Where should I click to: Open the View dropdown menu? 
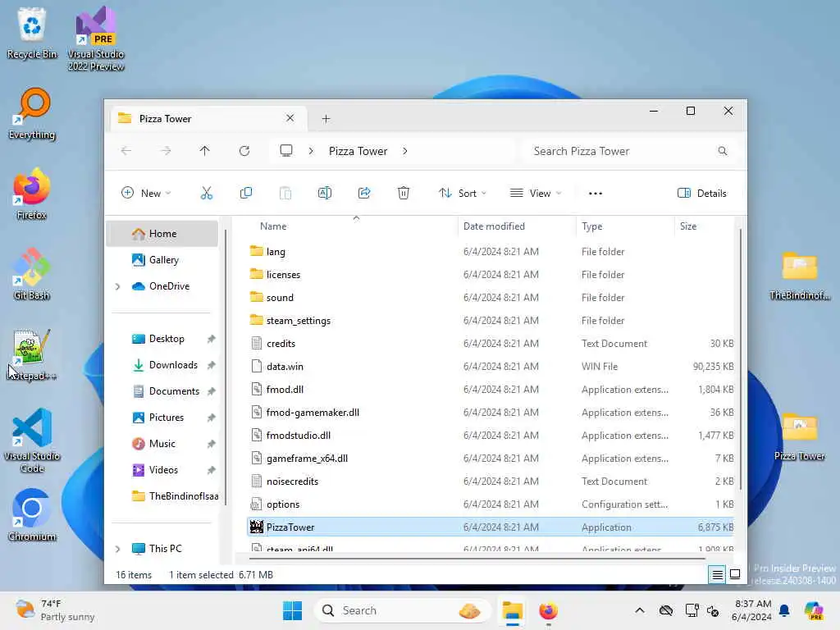536,194
